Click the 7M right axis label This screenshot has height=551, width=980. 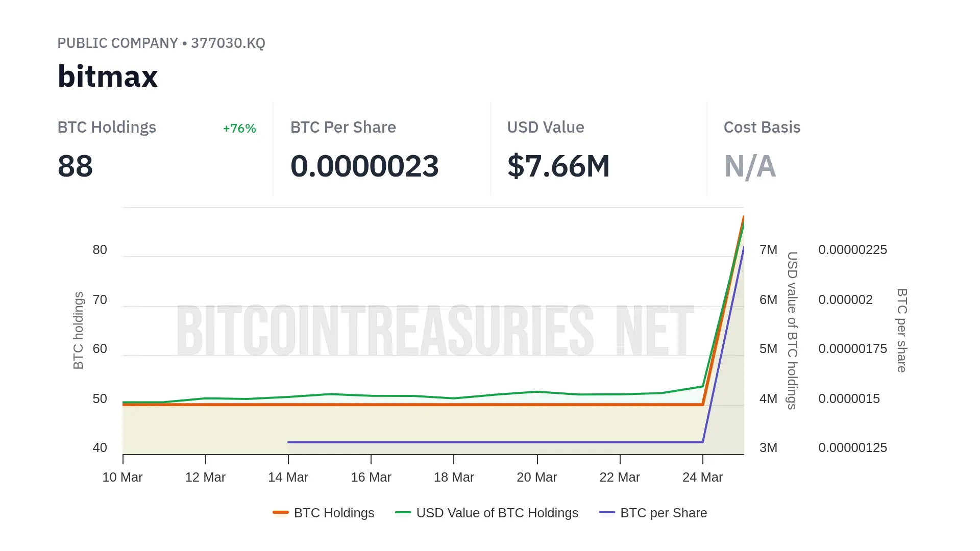pyautogui.click(x=768, y=250)
